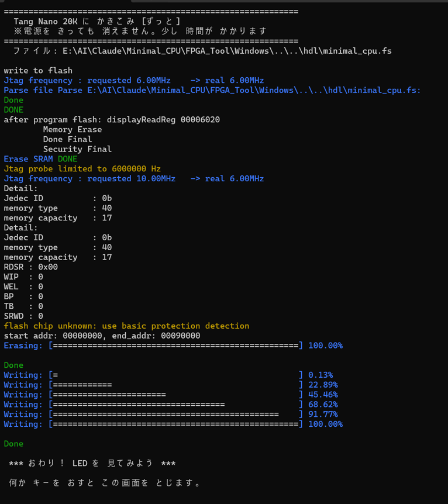448x504 pixels.
Task: Click the Writing progress line at 45.46%
Action: 171,395
